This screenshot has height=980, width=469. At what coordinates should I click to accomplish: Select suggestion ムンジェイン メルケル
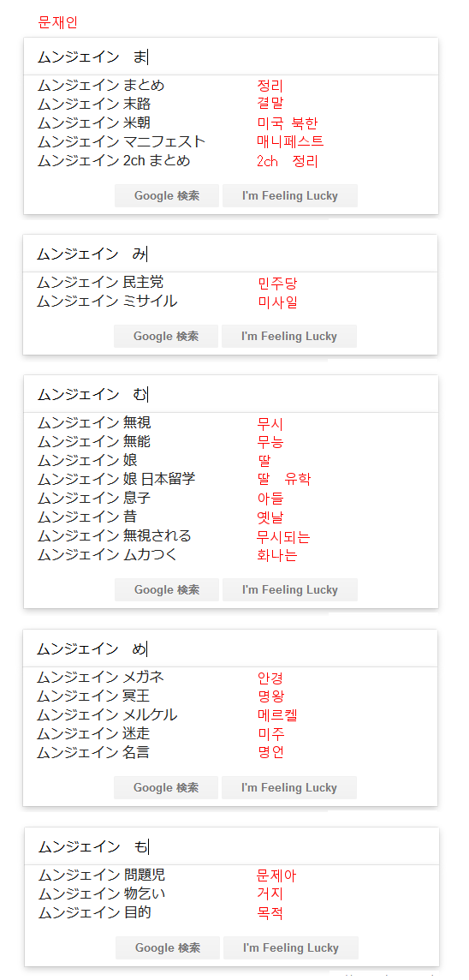[107, 715]
